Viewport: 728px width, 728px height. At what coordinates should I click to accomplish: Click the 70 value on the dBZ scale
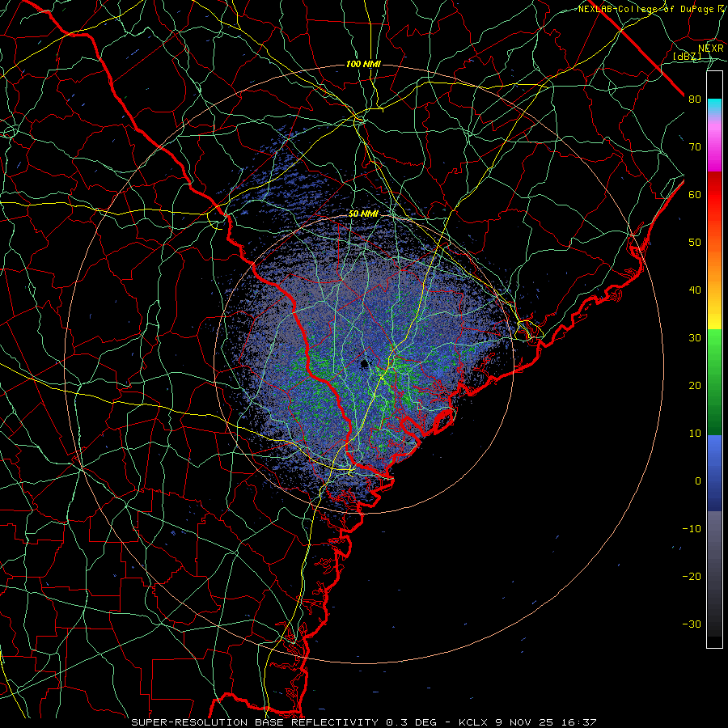tap(695, 147)
